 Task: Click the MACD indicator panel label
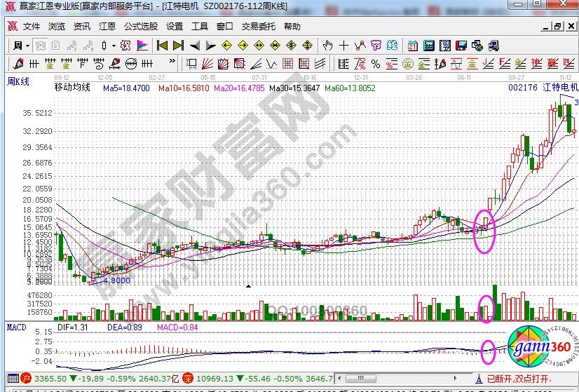click(x=17, y=327)
